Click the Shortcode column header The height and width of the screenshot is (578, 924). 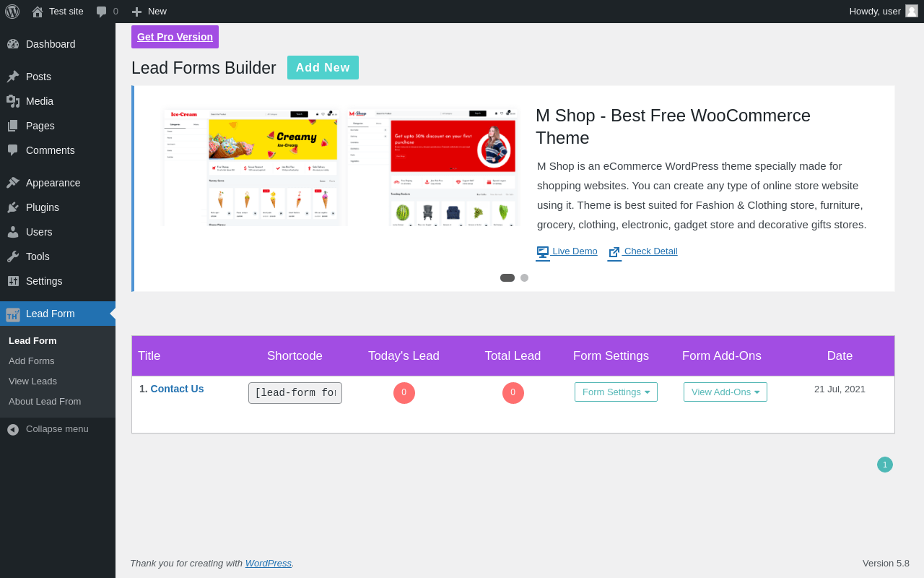295,356
